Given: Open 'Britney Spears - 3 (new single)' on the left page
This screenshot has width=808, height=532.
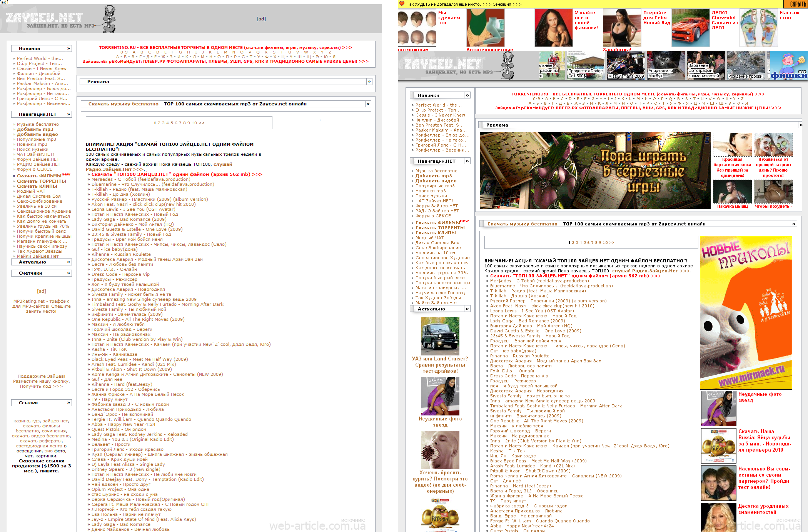Looking at the screenshot, I should [126, 469].
